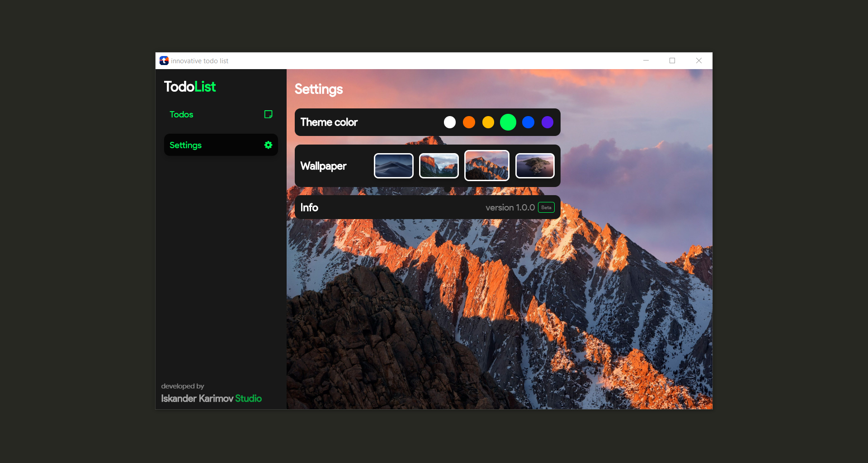The image size is (868, 463).
Task: Click the Theme color label
Action: [329, 122]
